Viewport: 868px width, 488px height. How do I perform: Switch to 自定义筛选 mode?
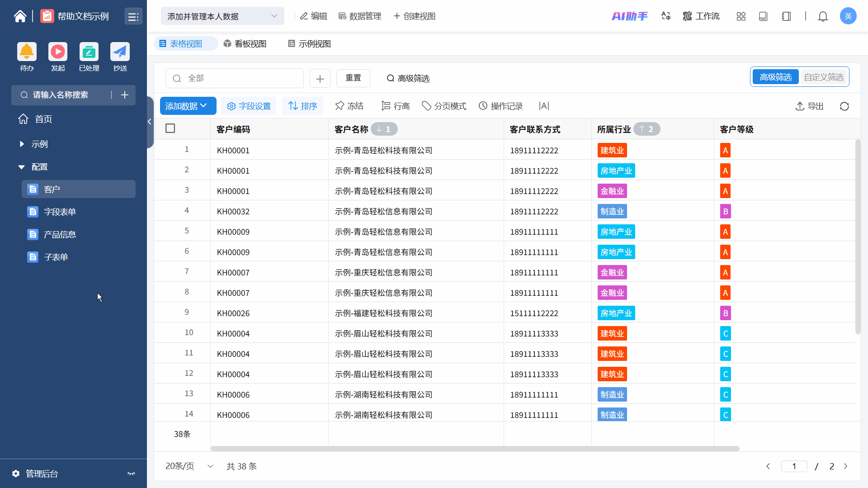click(x=824, y=77)
